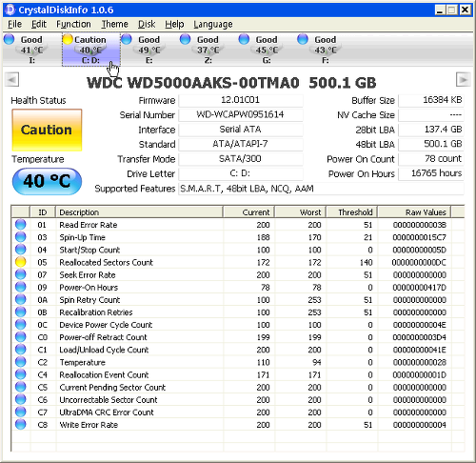This screenshot has width=476, height=463.
Task: Open the Function menu
Action: point(73,24)
